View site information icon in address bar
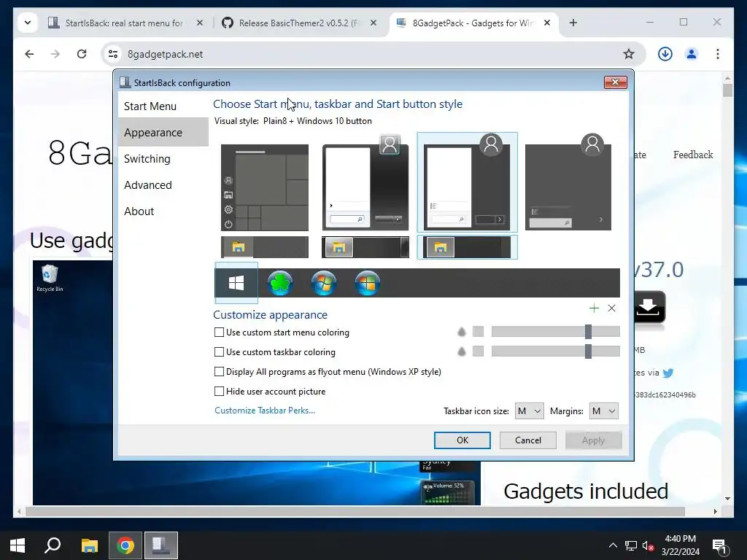The image size is (747, 560). click(113, 54)
